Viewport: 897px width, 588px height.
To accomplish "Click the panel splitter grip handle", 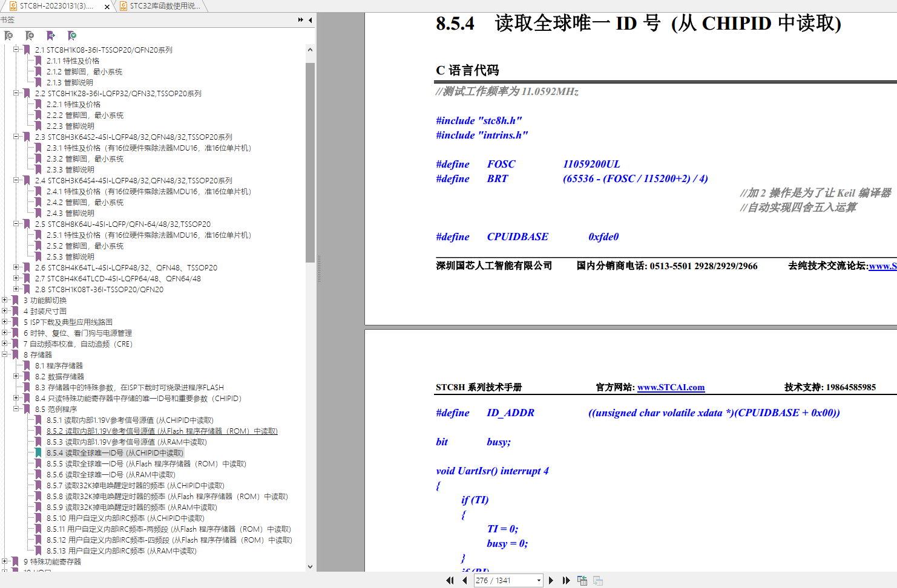I will 319,269.
